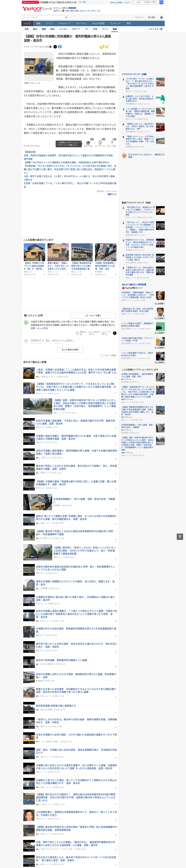Open the main article photo
This screenshot has height=868, width=186.
(39, 67)
